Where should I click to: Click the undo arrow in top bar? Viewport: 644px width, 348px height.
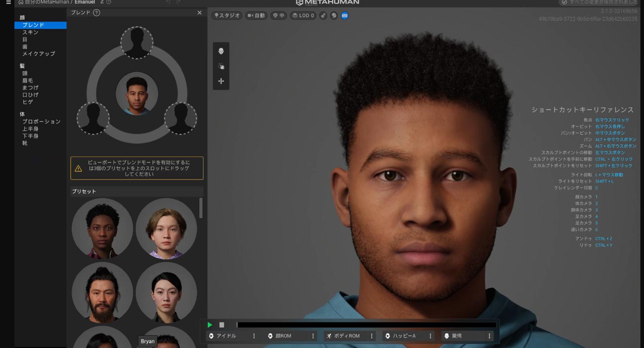(168, 2)
